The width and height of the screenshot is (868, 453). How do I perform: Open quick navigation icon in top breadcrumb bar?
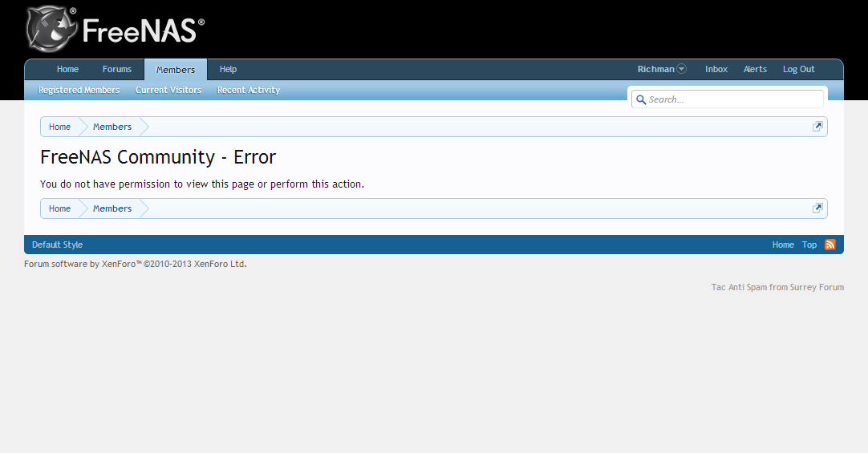pos(817,127)
